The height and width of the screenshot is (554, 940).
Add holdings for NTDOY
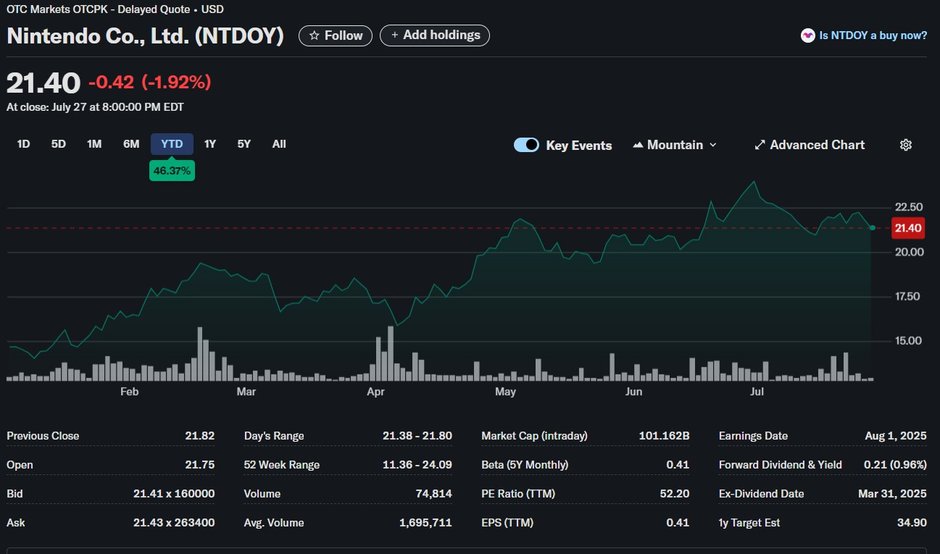coord(435,35)
